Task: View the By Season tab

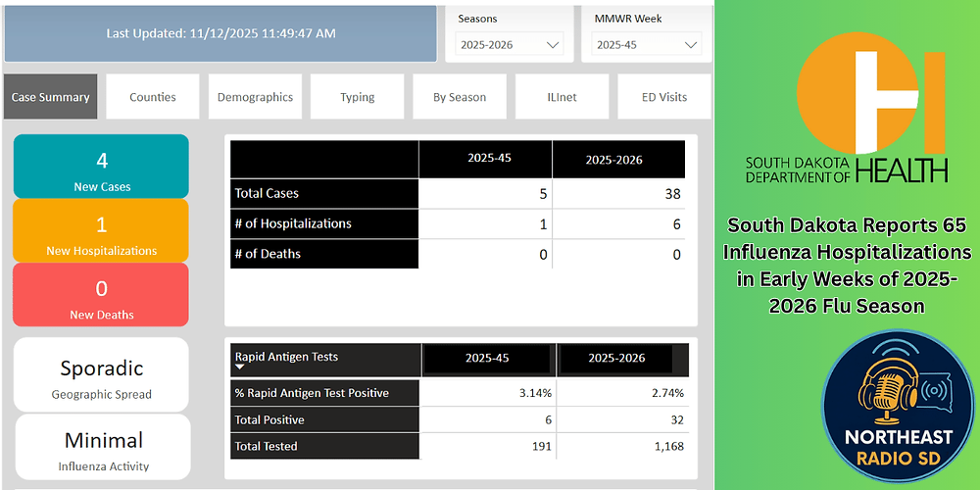Action: click(x=460, y=97)
